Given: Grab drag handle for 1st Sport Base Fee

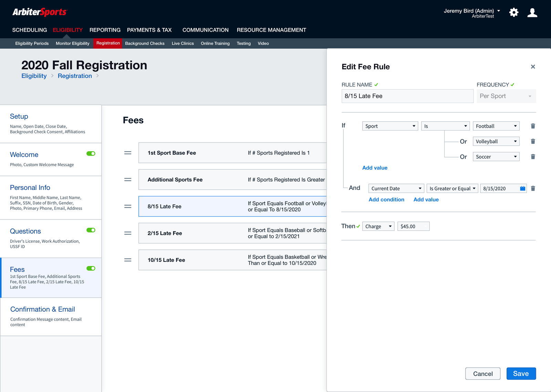Looking at the screenshot, I should (128, 153).
